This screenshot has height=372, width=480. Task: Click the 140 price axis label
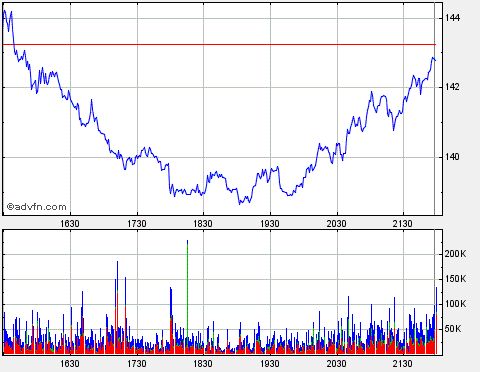(x=452, y=157)
